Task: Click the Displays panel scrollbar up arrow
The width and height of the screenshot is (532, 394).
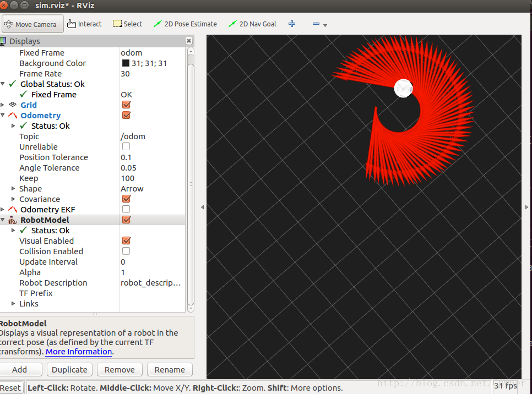Action: pyautogui.click(x=191, y=51)
